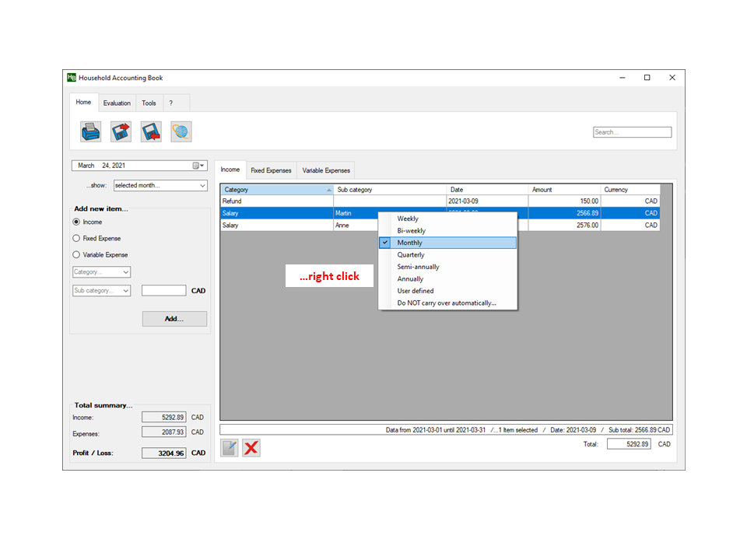Open the Sub category combo box
This screenshot has height=560, width=747.
click(125, 291)
